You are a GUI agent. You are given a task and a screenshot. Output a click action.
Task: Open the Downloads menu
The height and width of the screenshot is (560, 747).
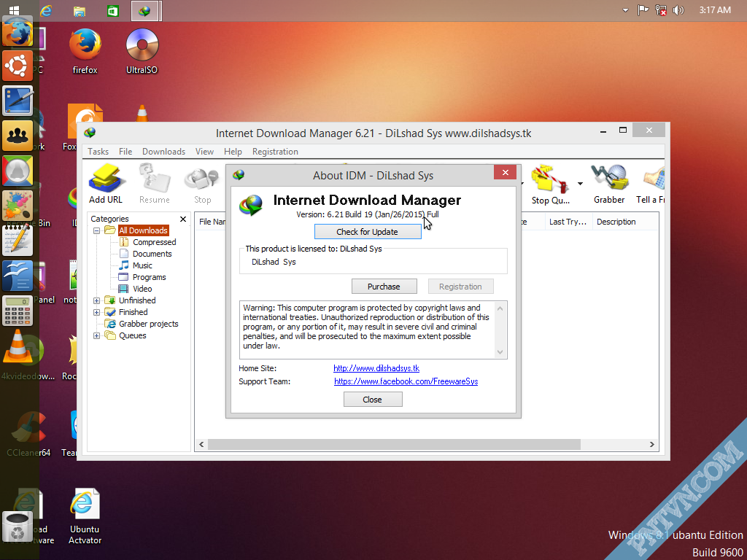pyautogui.click(x=163, y=152)
